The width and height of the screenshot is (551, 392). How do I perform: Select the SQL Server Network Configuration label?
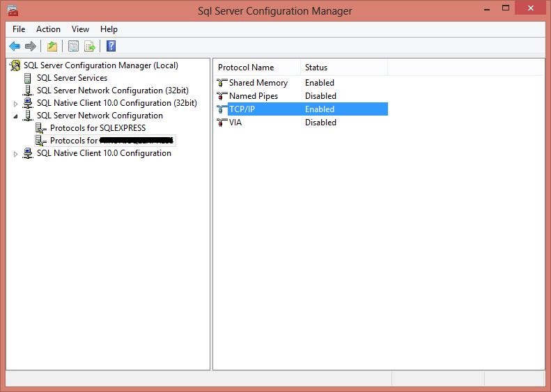point(100,116)
